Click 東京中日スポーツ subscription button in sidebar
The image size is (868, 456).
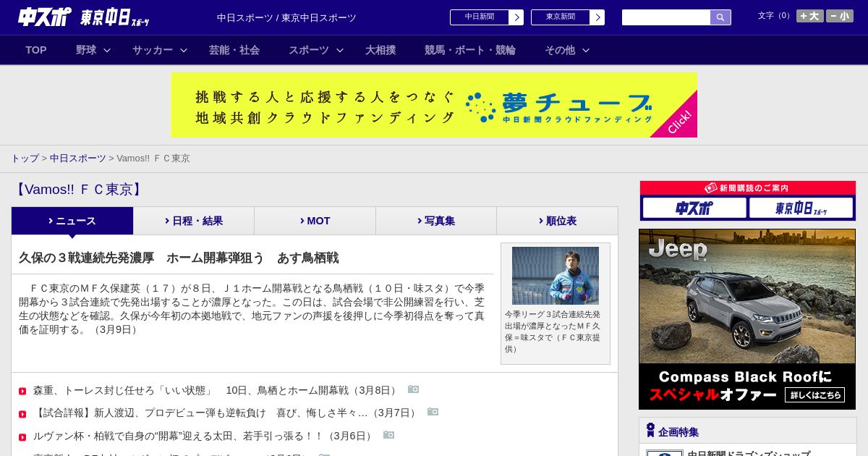(801, 208)
